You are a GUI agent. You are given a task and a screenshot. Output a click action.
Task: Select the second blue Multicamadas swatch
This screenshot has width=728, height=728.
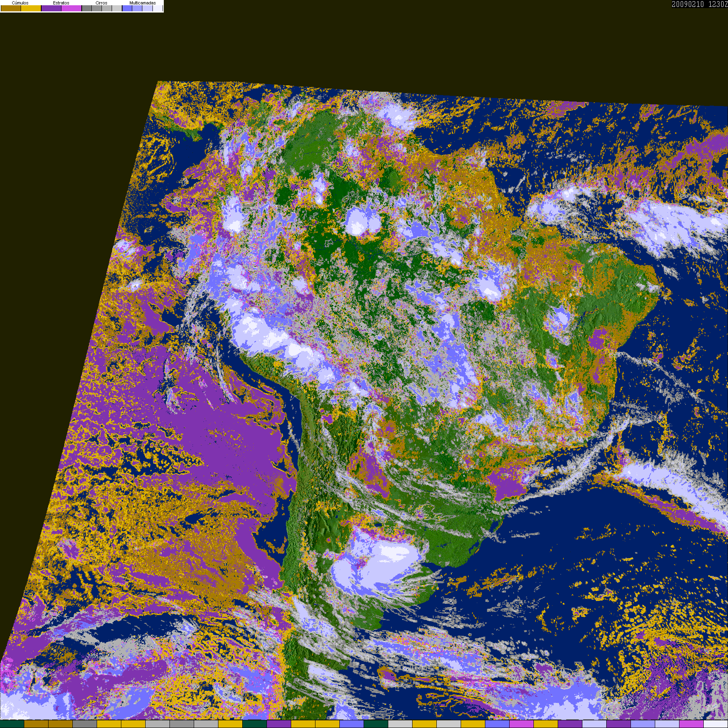[137, 8]
